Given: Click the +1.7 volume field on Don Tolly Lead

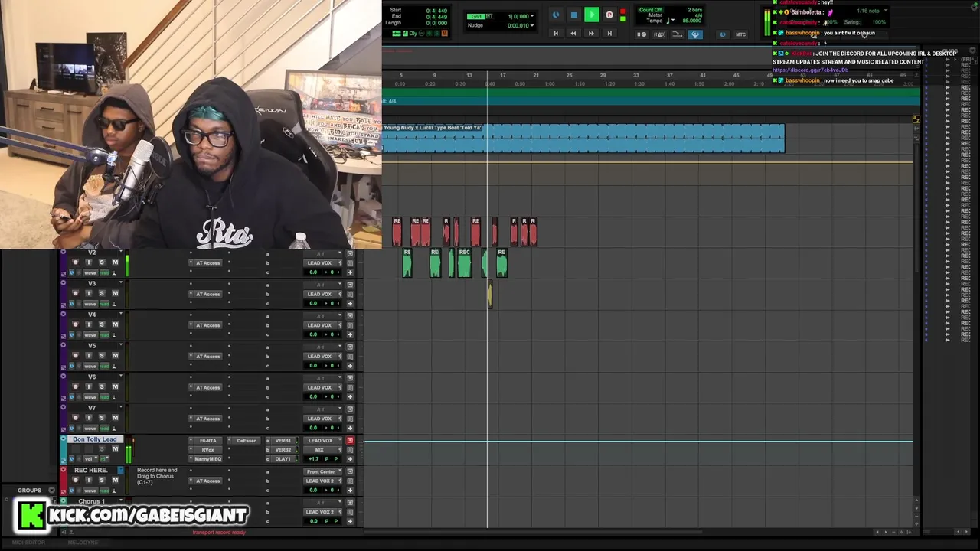Looking at the screenshot, I should coord(313,459).
